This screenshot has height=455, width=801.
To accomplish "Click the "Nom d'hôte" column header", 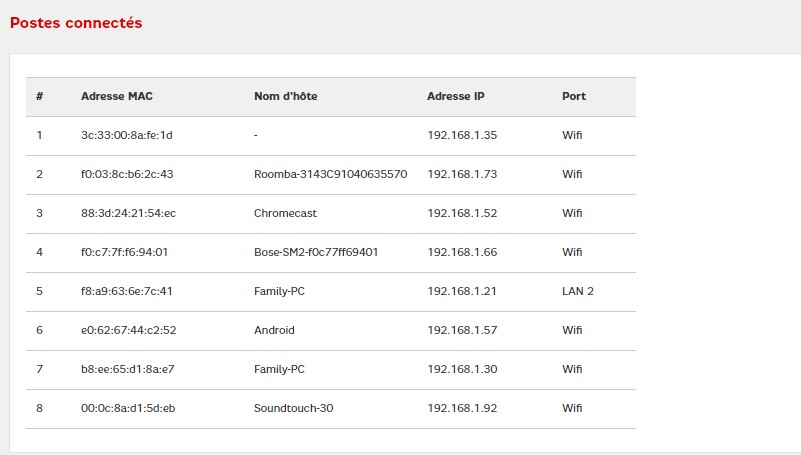I will (x=285, y=97).
